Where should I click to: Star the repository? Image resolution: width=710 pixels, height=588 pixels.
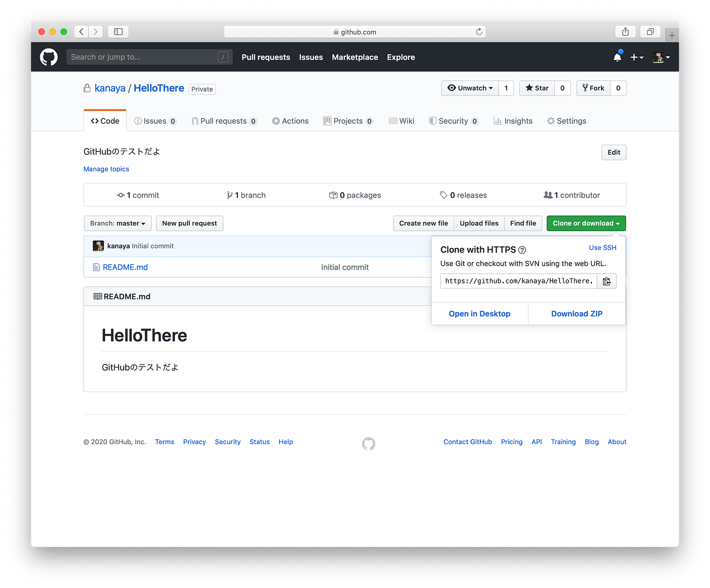tap(537, 88)
